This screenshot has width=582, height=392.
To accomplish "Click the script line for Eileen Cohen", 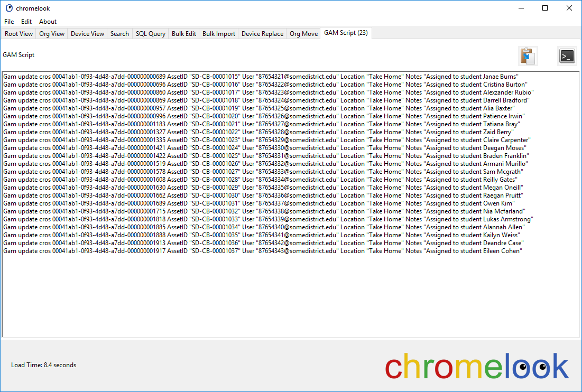I will [x=263, y=251].
